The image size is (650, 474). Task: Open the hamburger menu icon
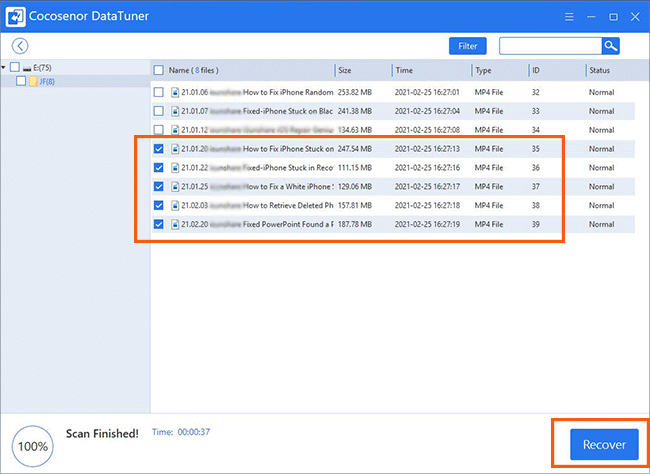tap(569, 17)
